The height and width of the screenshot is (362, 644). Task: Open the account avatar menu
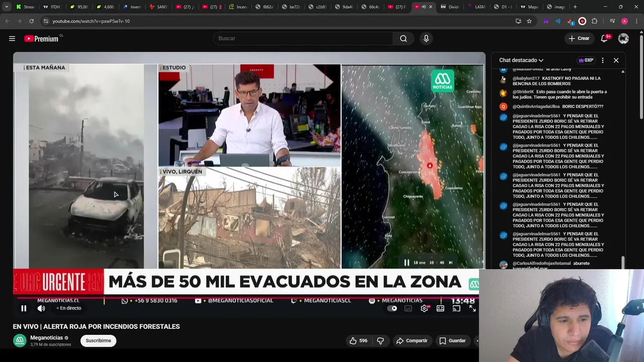623,38
